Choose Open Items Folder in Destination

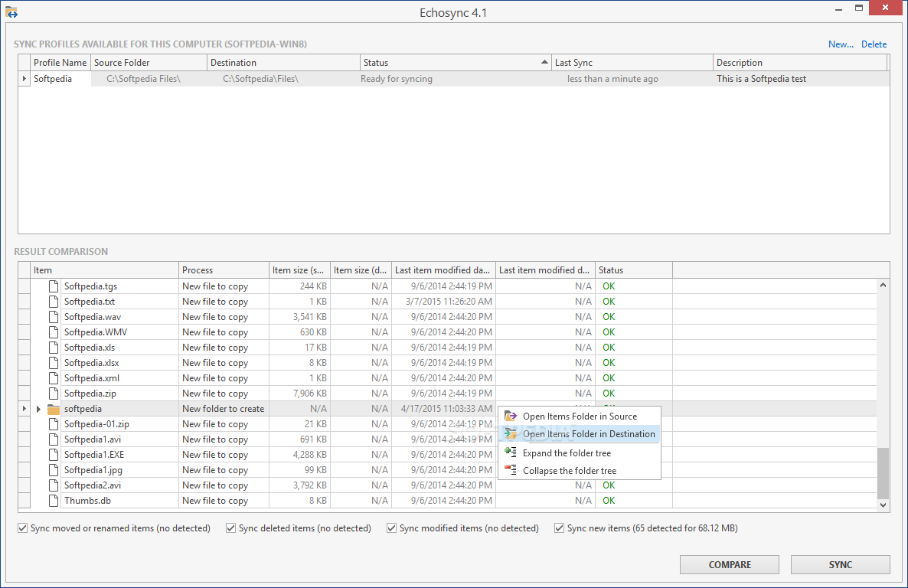click(x=580, y=434)
